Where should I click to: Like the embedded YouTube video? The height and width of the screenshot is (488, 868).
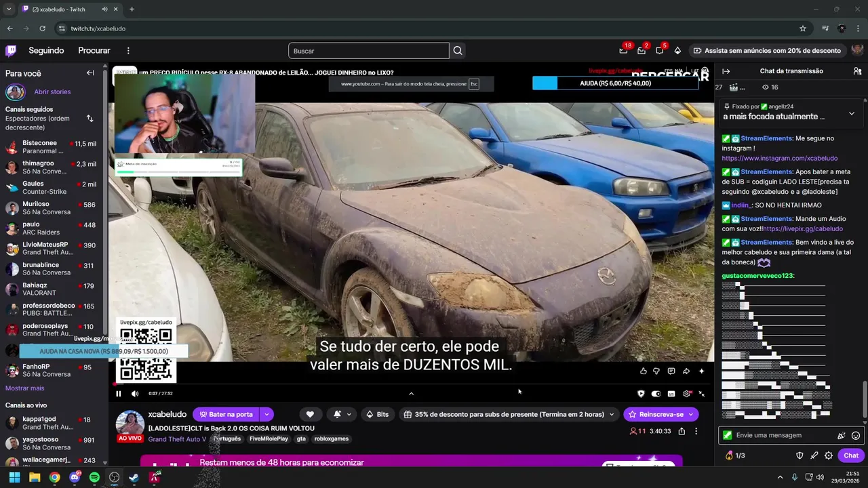coord(644,371)
